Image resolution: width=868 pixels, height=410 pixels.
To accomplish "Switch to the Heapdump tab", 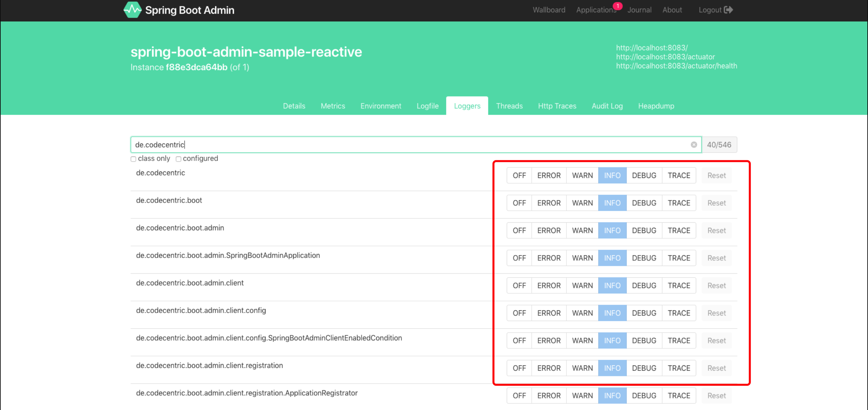I will click(656, 106).
